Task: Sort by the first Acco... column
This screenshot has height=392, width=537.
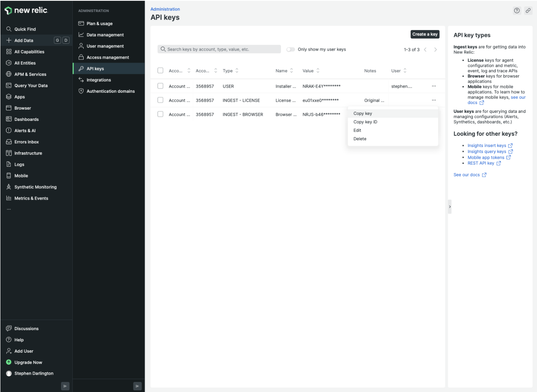Action: [x=180, y=71]
